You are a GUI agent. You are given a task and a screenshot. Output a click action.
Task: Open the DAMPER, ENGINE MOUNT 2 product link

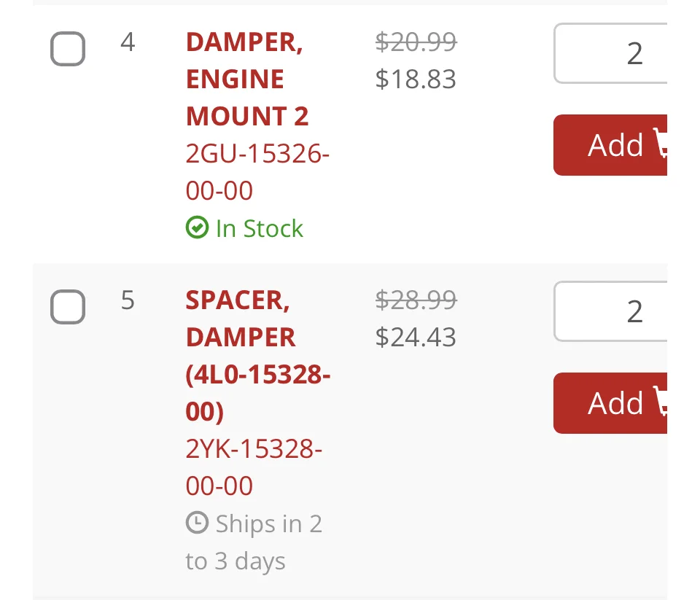pyautogui.click(x=246, y=79)
